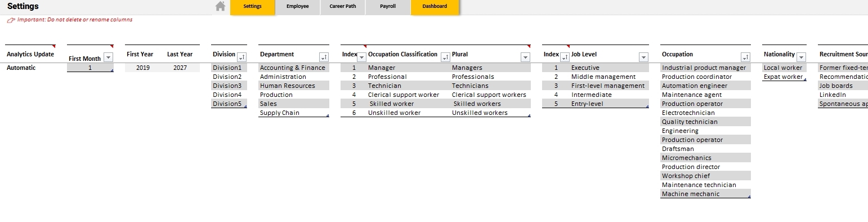Select Accounting & Finance department

294,68
